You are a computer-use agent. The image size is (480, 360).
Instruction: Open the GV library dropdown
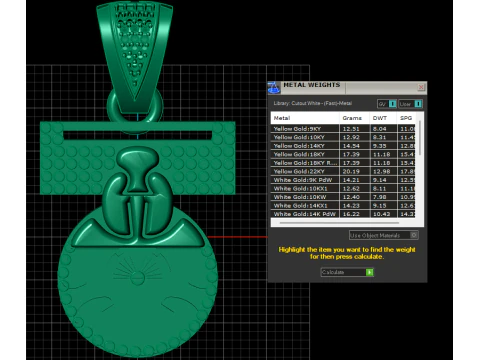(387, 104)
